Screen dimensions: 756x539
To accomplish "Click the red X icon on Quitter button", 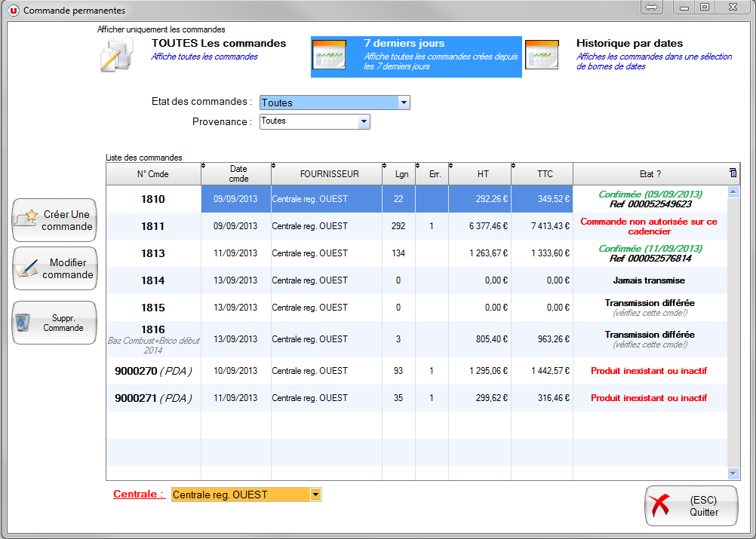I will (x=662, y=506).
